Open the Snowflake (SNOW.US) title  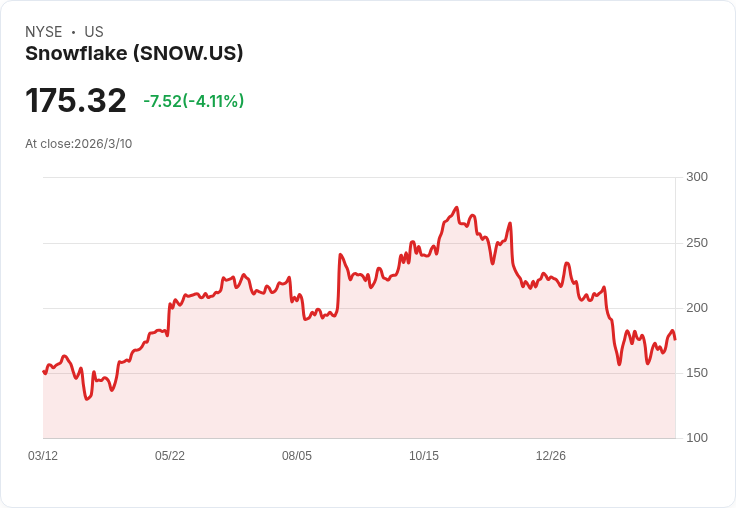(134, 54)
